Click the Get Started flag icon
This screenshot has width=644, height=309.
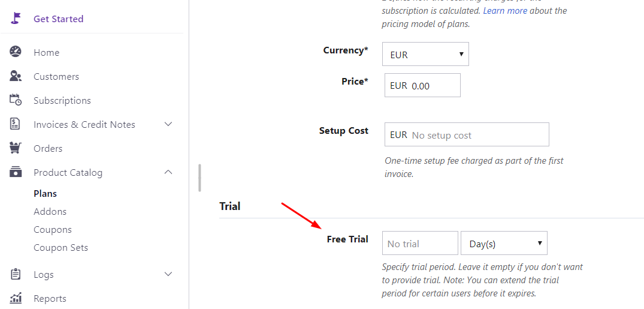click(16, 19)
